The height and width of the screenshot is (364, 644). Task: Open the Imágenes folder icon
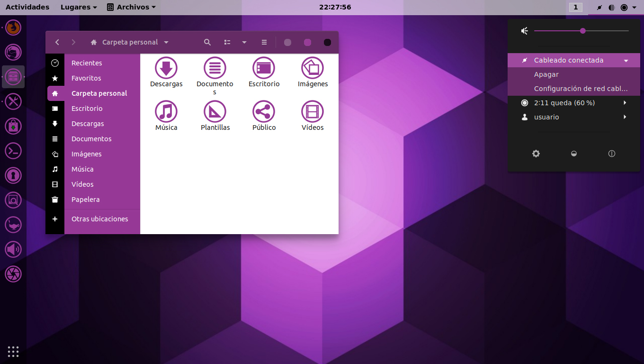pyautogui.click(x=313, y=68)
